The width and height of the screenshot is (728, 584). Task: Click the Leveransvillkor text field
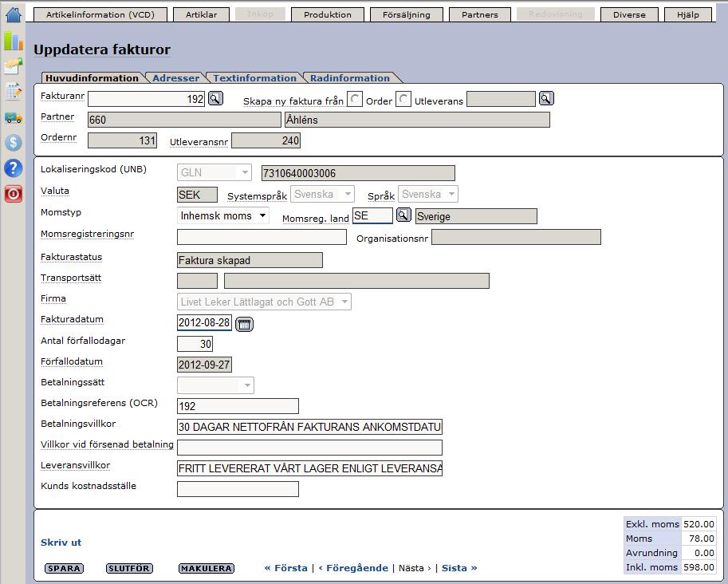(x=309, y=468)
